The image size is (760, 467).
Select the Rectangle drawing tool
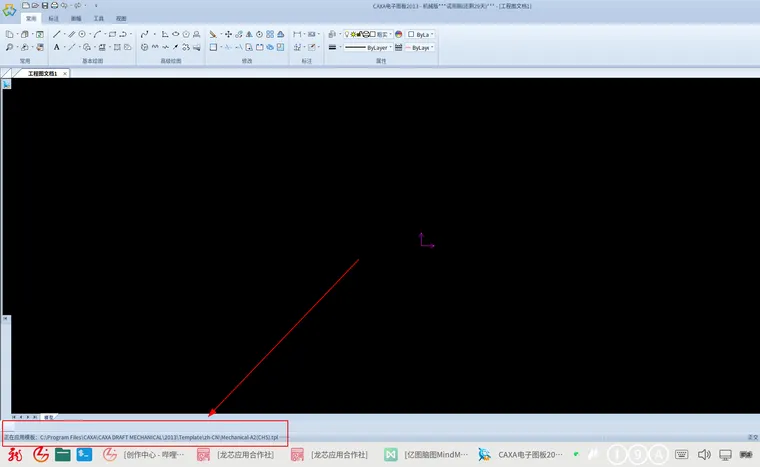click(x=112, y=34)
